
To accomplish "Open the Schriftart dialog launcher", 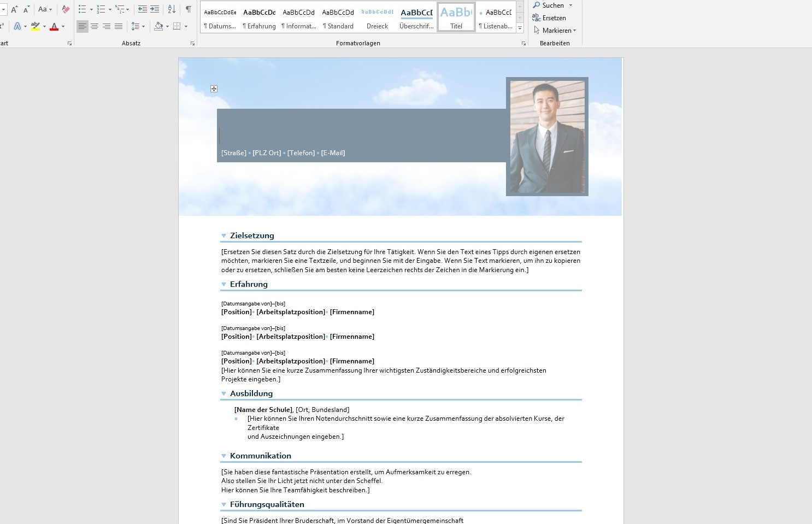I will 69,43.
